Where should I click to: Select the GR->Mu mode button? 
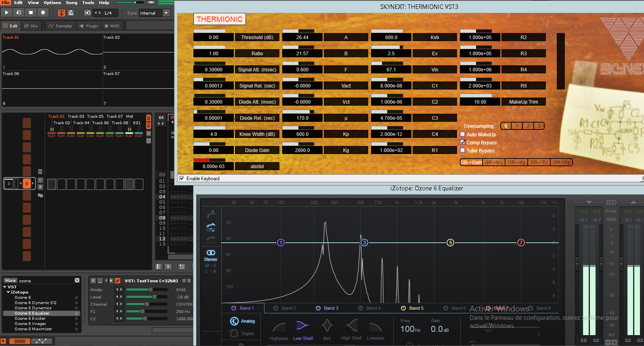tap(494, 162)
